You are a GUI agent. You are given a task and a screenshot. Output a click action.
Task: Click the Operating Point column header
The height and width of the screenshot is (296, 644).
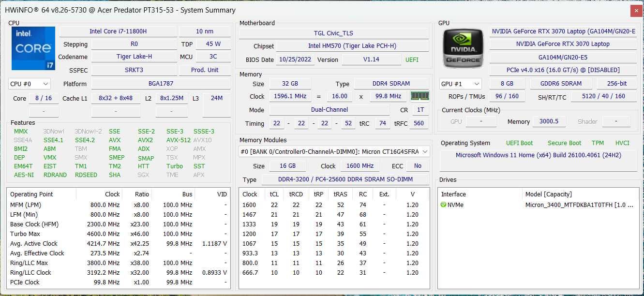(x=42, y=194)
